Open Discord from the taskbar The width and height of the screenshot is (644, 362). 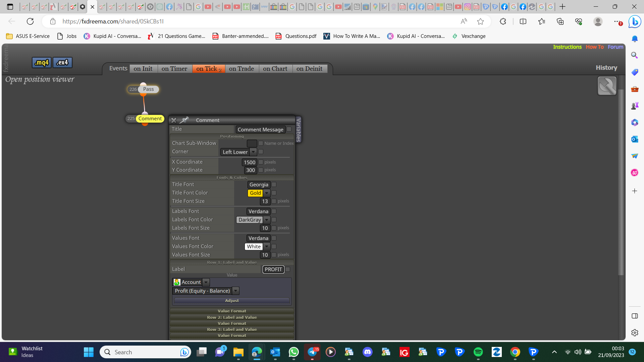(x=368, y=352)
